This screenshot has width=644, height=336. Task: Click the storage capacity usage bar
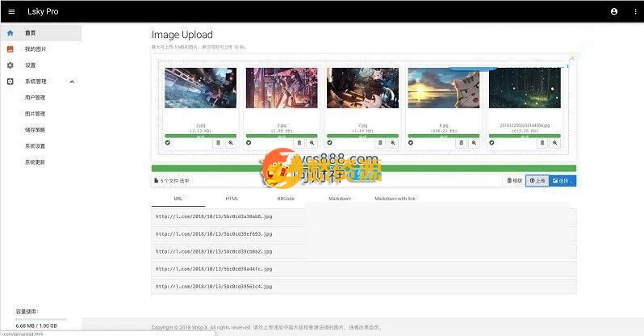[40, 319]
